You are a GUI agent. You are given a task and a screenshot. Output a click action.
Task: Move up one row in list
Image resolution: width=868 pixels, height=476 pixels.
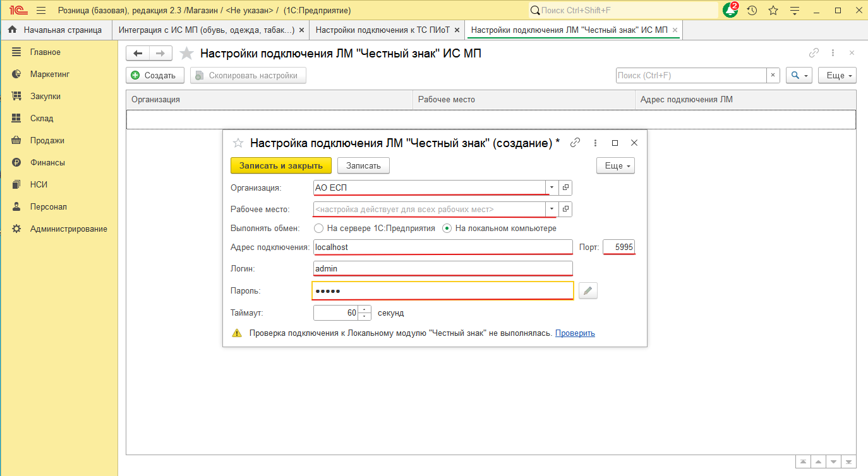coord(818,461)
